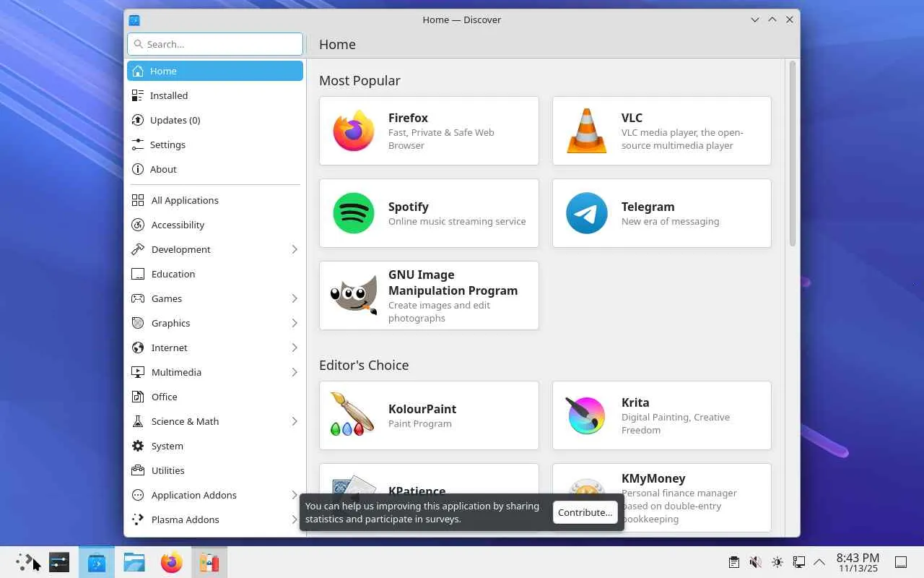Image resolution: width=924 pixels, height=578 pixels.
Task: Expand the Multimedia category chevron
Action: [x=295, y=372]
